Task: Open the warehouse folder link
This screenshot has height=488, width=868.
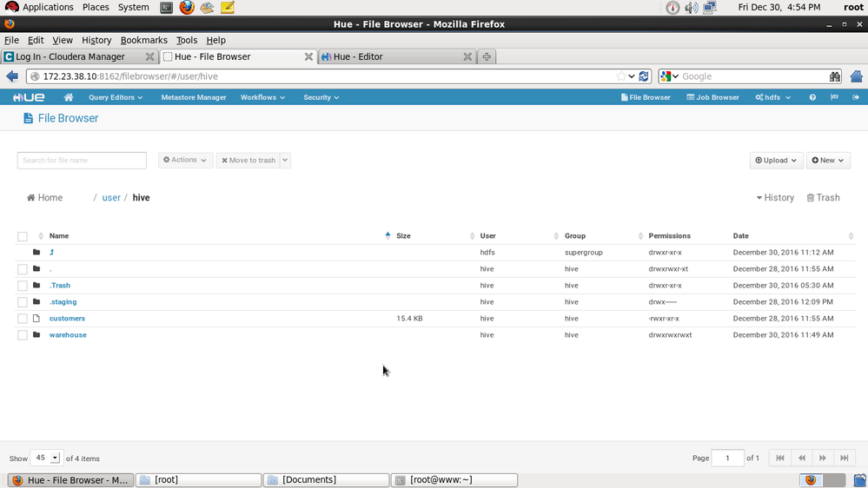Action: pyautogui.click(x=68, y=334)
